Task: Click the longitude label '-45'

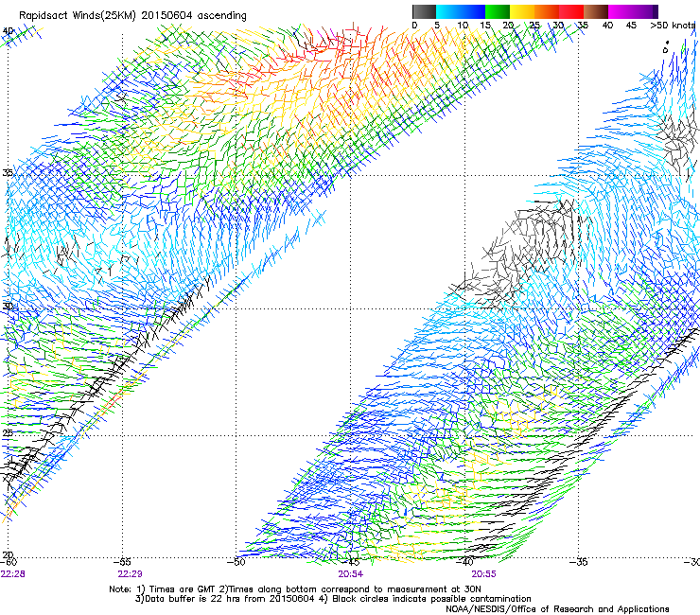Action: 350,562
